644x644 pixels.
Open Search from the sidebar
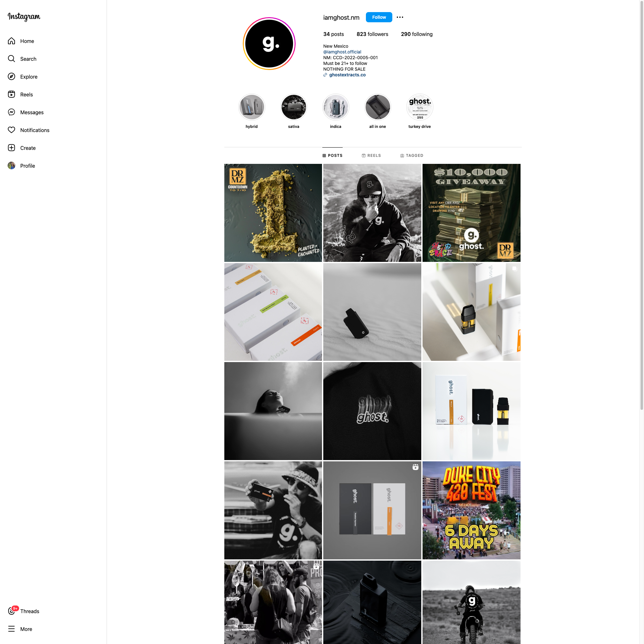pos(22,59)
